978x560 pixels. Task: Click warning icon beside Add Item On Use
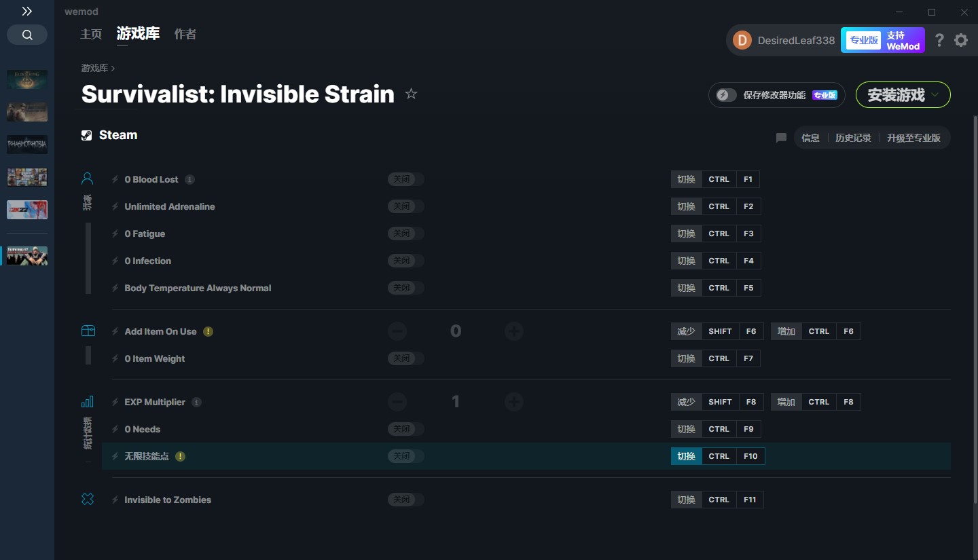[x=209, y=332]
